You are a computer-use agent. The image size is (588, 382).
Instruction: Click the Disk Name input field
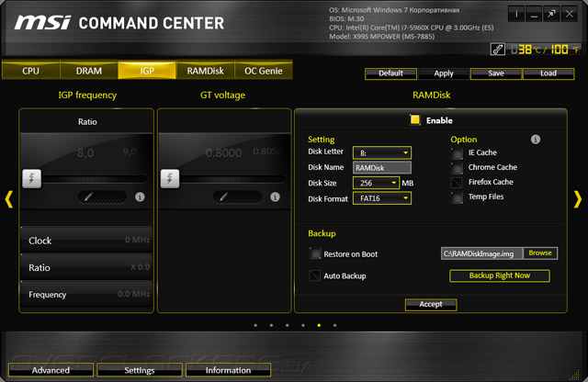pyautogui.click(x=382, y=167)
